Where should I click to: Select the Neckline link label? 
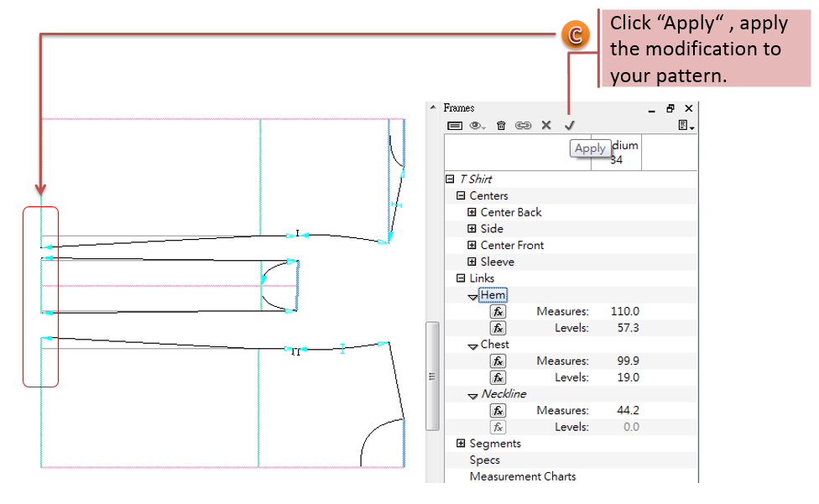[503, 394]
